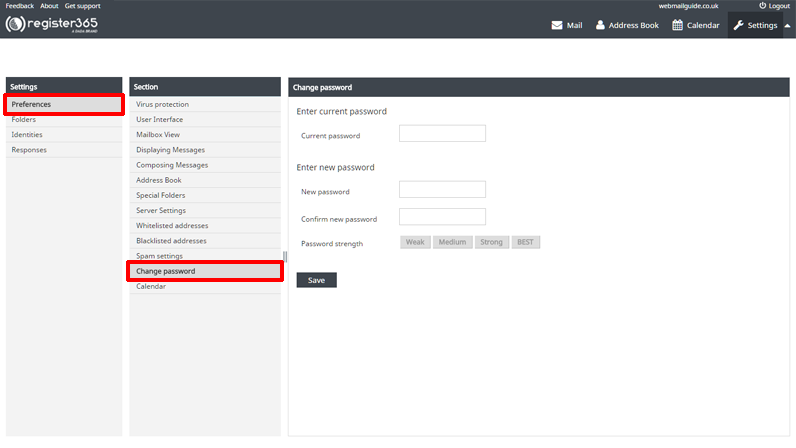Click the register365 logo
796x448 pixels.
[x=51, y=24]
